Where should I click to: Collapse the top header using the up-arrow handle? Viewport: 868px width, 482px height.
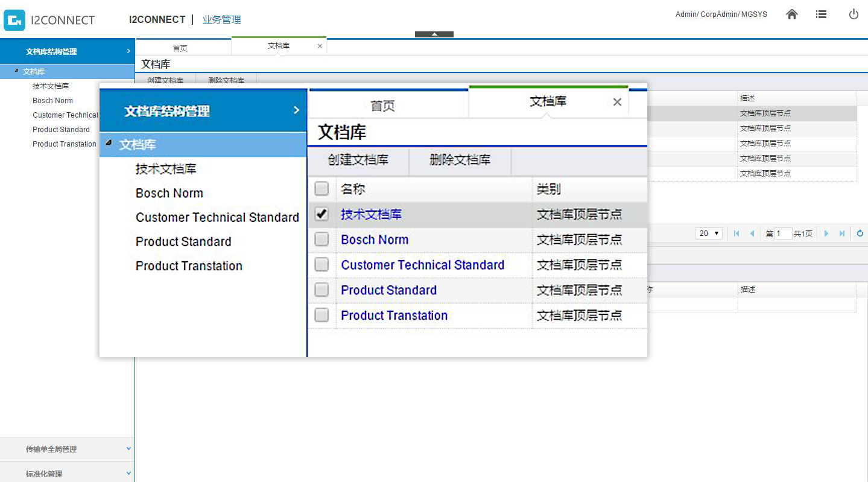point(434,34)
